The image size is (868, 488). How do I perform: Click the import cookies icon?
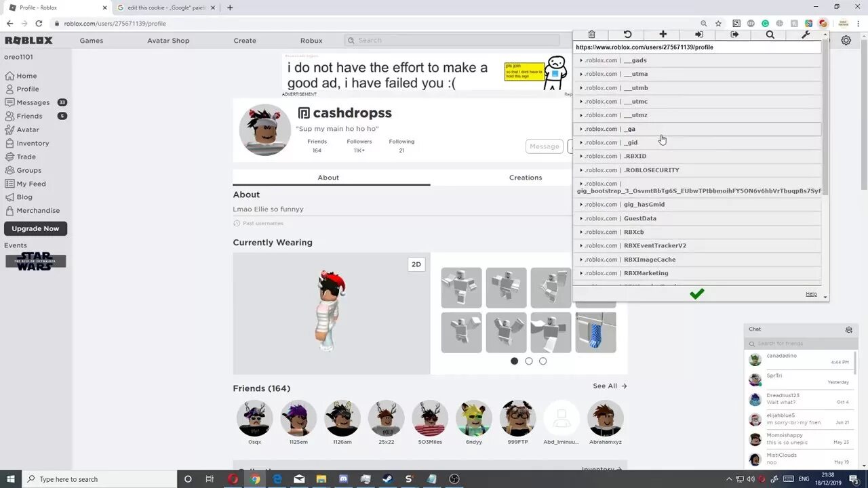pos(699,35)
